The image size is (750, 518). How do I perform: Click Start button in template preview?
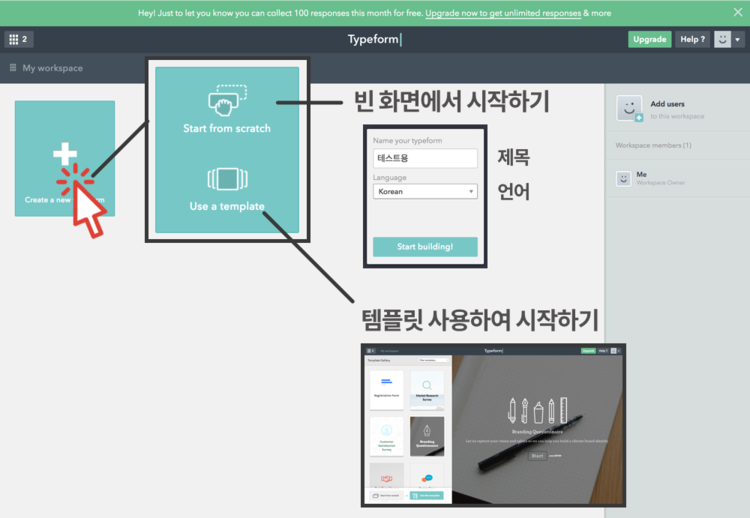tap(538, 456)
